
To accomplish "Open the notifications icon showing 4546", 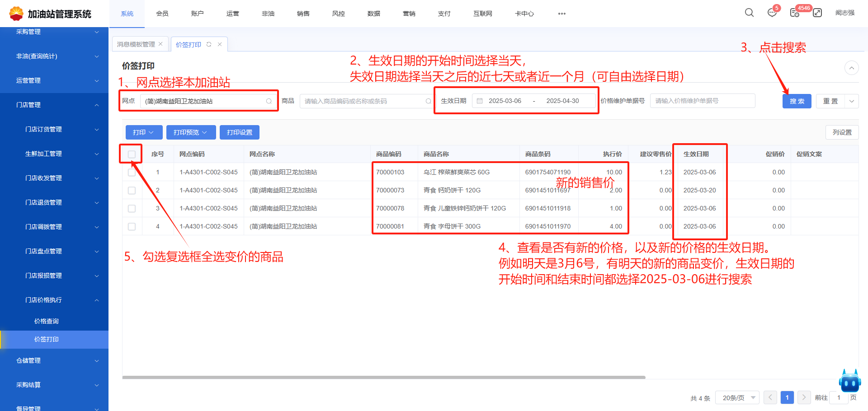I will click(x=794, y=13).
